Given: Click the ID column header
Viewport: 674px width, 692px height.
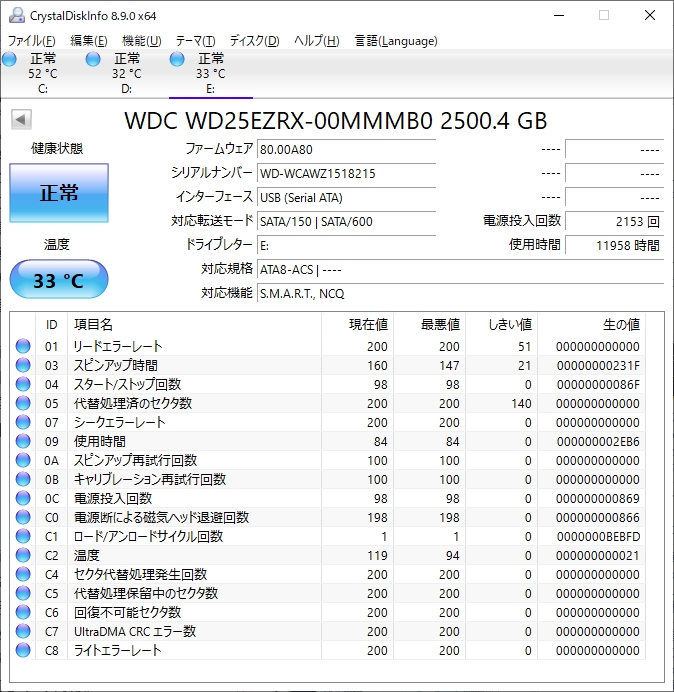Looking at the screenshot, I should [52, 325].
